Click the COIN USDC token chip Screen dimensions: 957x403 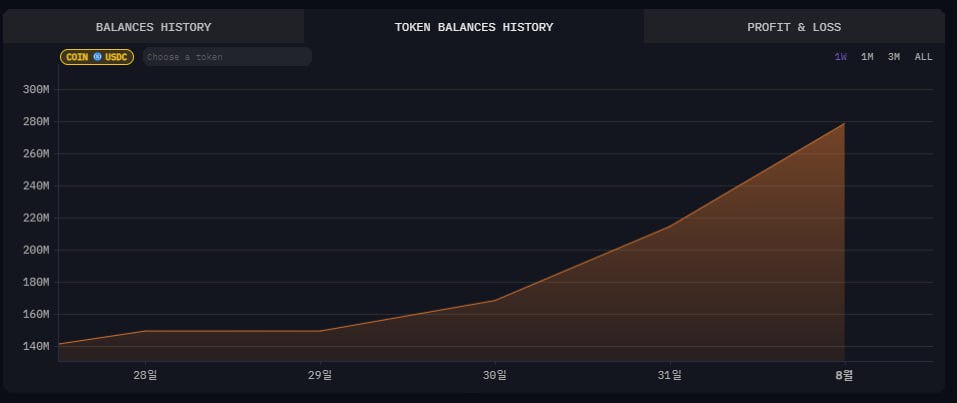(x=97, y=57)
